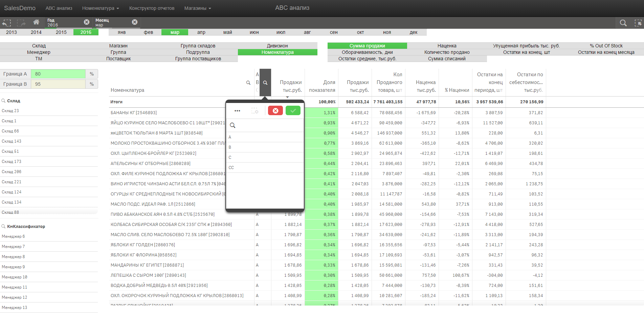Viewport: 644px width, 314px height.
Task: Remove the Месяц мар selection
Action: 135,22
